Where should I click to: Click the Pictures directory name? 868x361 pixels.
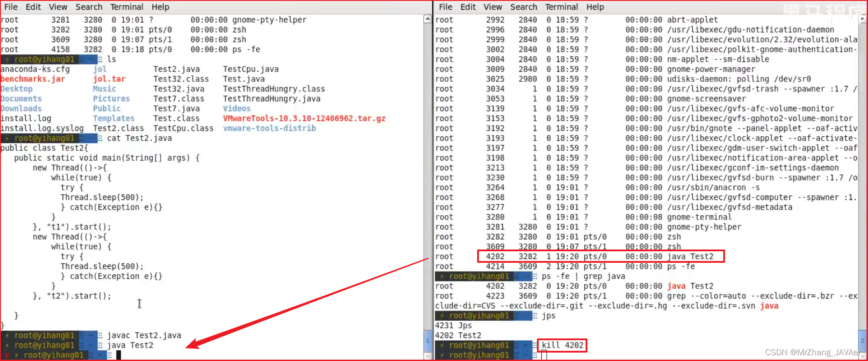click(111, 99)
